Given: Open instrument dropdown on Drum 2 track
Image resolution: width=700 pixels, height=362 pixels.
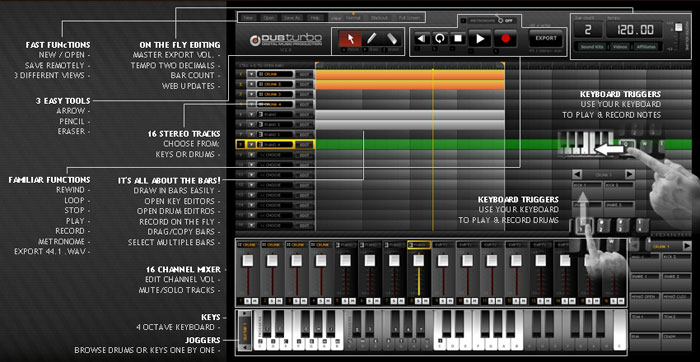Looking at the screenshot, I should (250, 84).
